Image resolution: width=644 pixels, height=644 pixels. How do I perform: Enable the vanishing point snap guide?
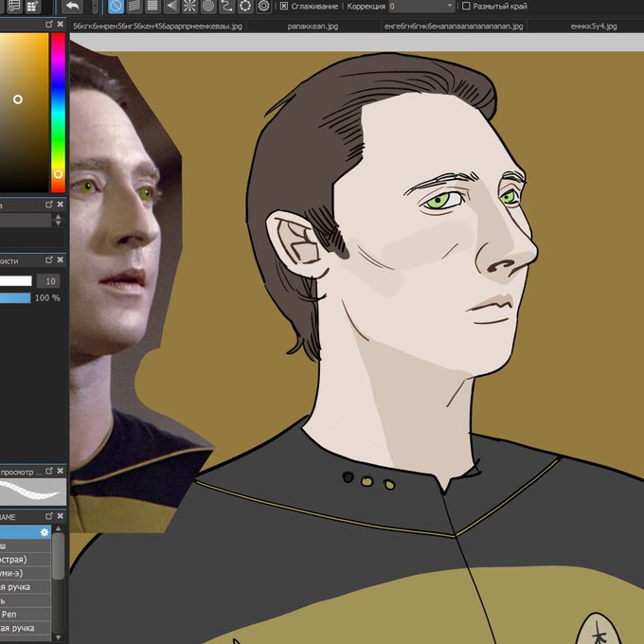(171, 7)
